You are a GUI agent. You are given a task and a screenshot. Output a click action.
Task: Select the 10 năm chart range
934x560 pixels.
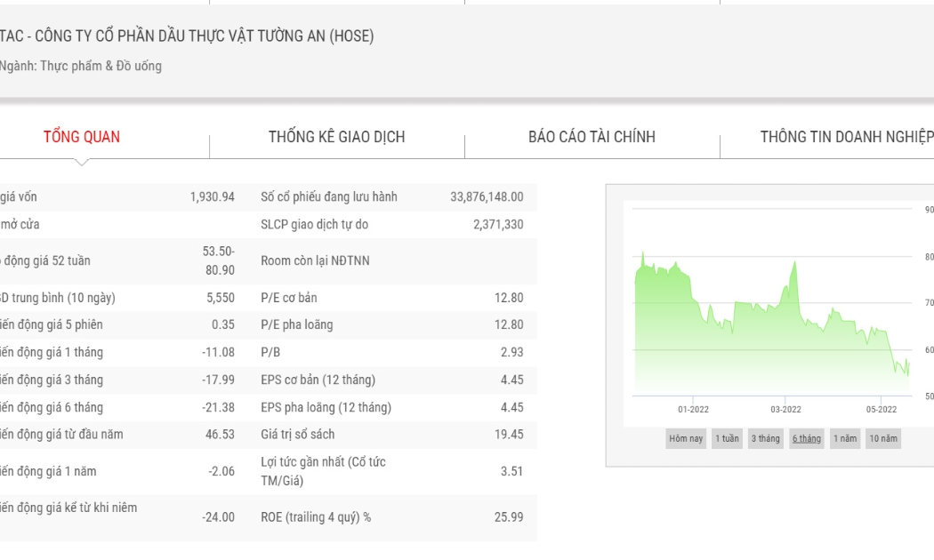coord(883,438)
